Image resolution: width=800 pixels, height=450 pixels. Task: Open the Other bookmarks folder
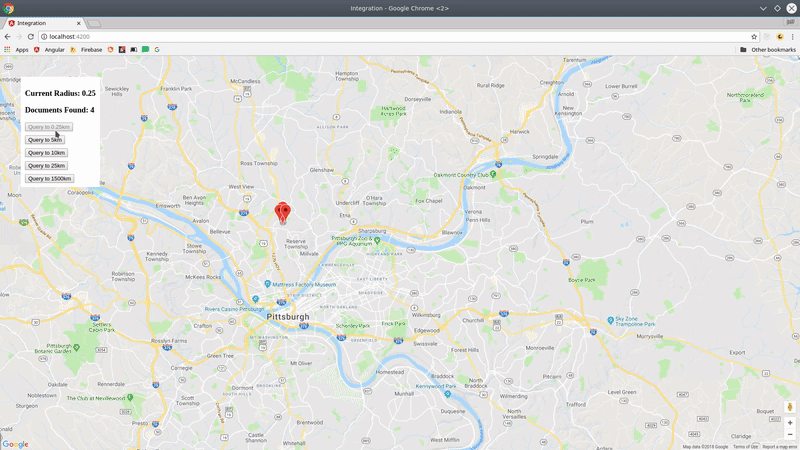(768, 49)
